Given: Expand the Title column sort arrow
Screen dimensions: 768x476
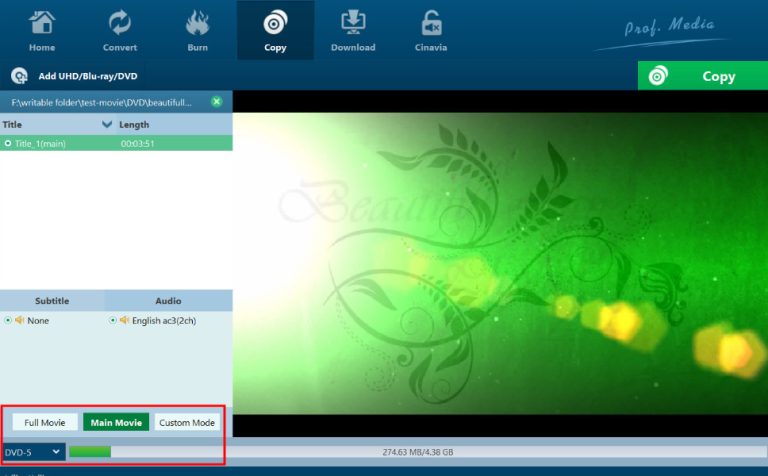Looking at the screenshot, I should (107, 125).
